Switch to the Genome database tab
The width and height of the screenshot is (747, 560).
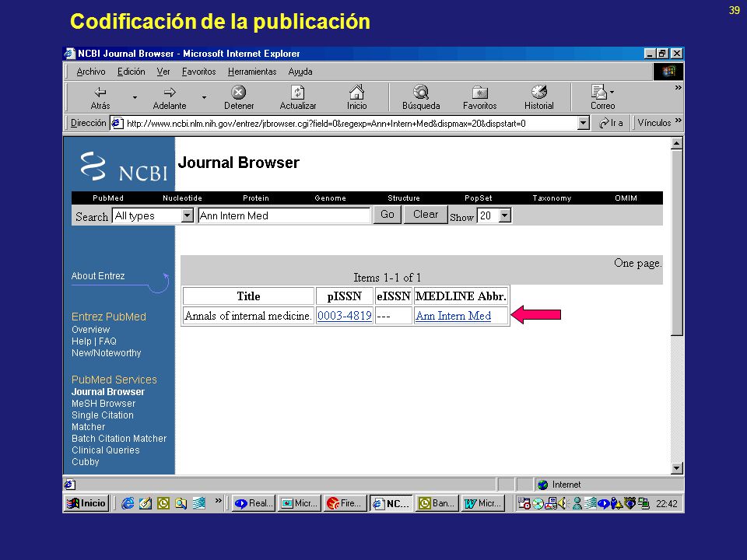330,198
